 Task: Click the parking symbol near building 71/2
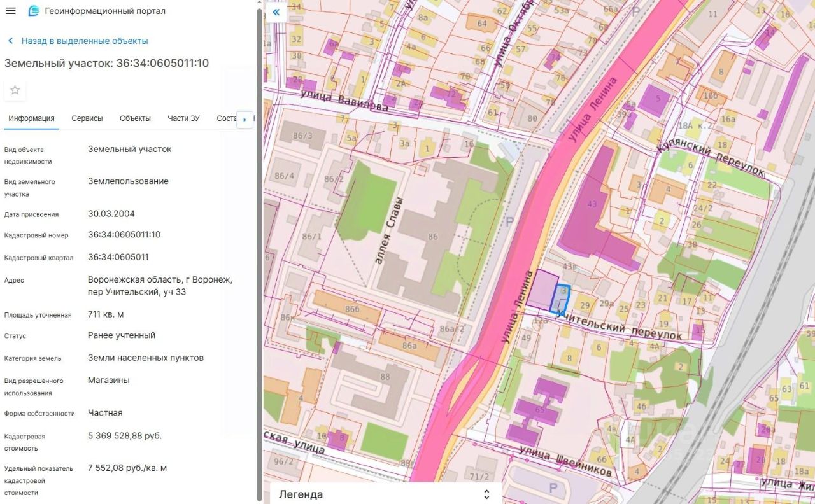(553, 488)
